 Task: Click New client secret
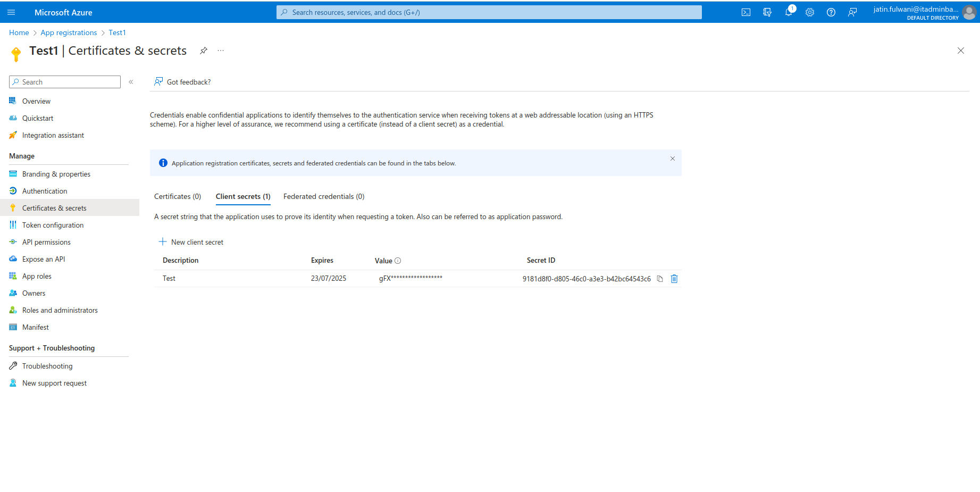coord(191,242)
